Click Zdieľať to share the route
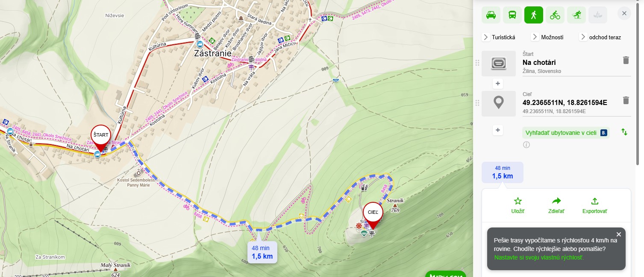 click(x=556, y=205)
